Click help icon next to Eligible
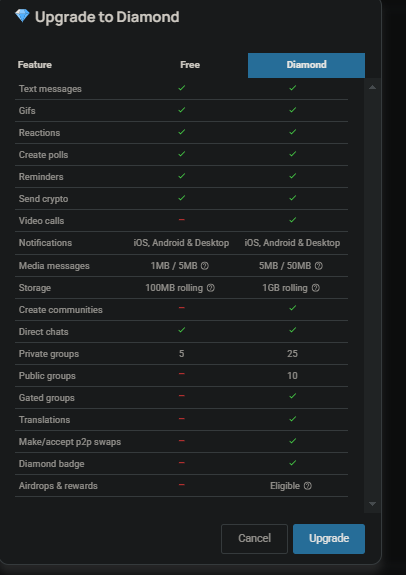 pyautogui.click(x=308, y=486)
